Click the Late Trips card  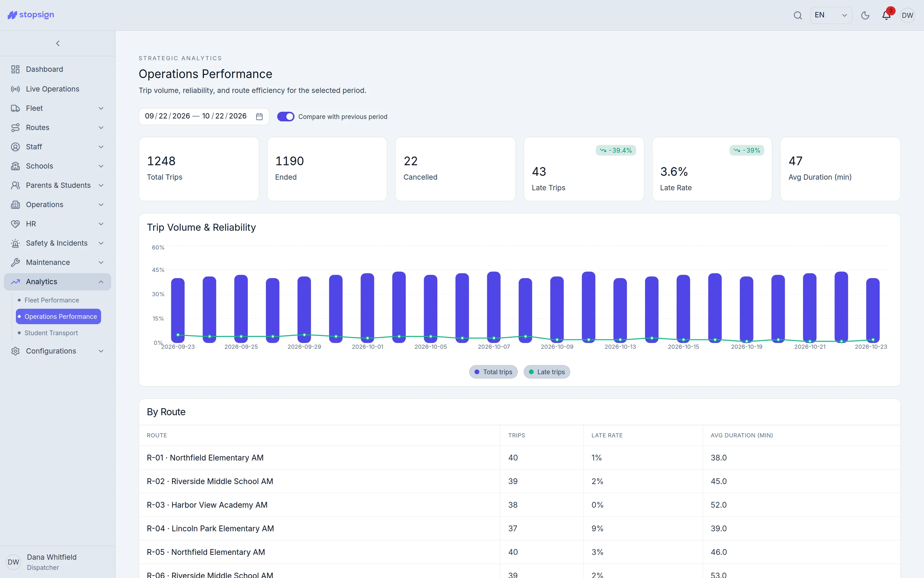coord(583,169)
